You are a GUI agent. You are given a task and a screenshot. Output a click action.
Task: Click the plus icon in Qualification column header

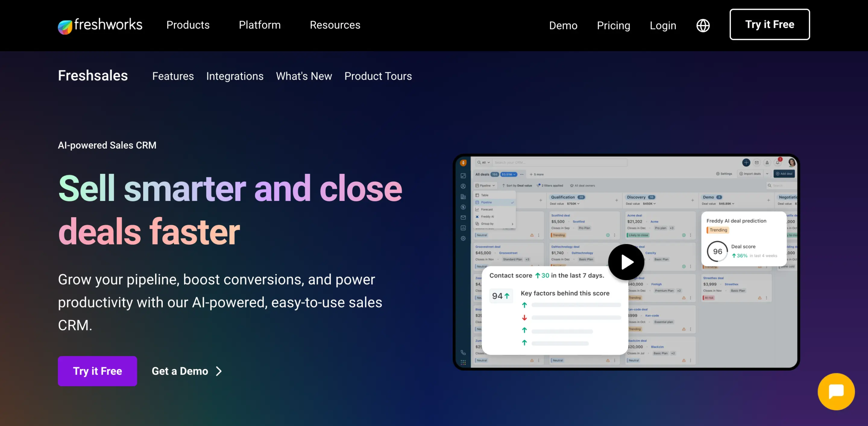617,200
